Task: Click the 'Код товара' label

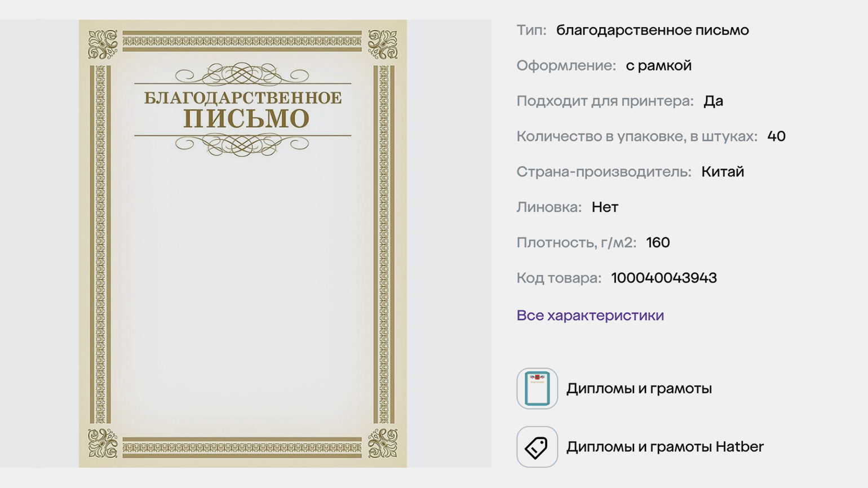Action: coord(559,278)
